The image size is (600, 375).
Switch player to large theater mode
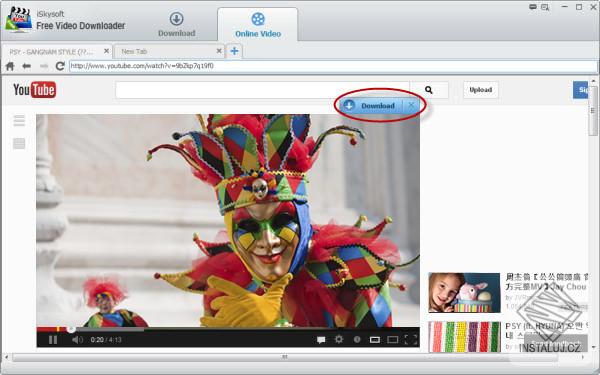coord(393,339)
